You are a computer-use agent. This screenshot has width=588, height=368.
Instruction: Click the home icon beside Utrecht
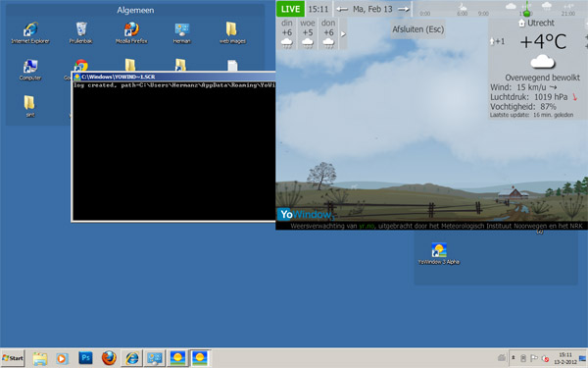521,23
